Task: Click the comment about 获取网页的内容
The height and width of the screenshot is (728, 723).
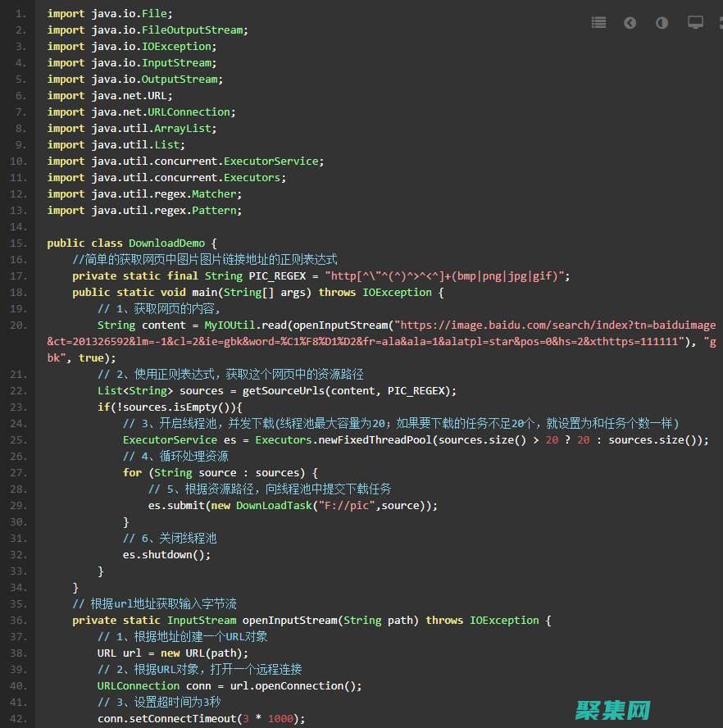Action: (x=164, y=308)
